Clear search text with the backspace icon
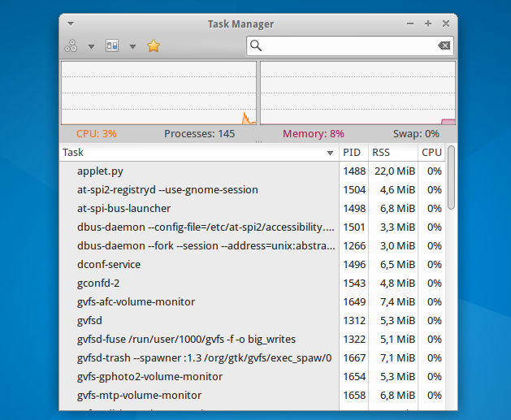The height and width of the screenshot is (420, 511). [x=444, y=46]
